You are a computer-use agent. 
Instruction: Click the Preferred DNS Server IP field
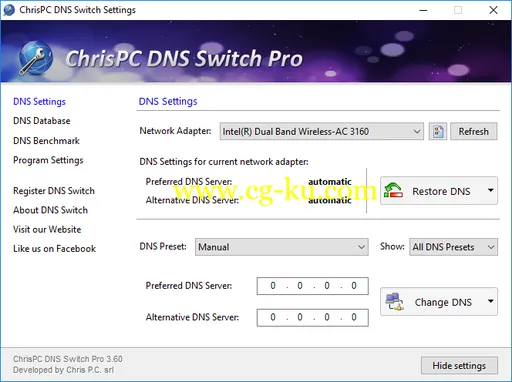pos(313,286)
